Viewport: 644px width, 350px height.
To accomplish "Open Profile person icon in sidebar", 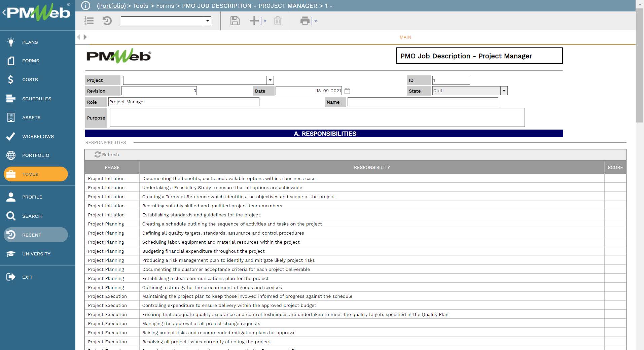I will coord(11,197).
